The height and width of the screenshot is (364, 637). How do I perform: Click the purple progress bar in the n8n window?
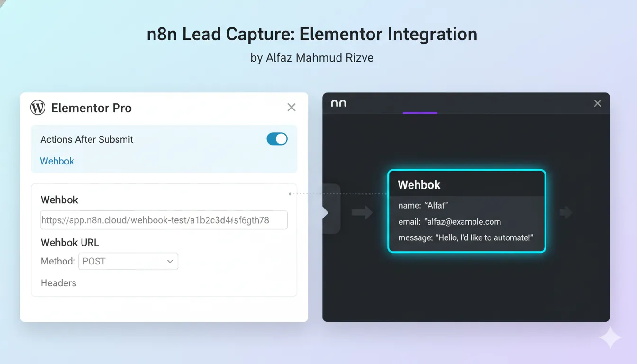(420, 112)
